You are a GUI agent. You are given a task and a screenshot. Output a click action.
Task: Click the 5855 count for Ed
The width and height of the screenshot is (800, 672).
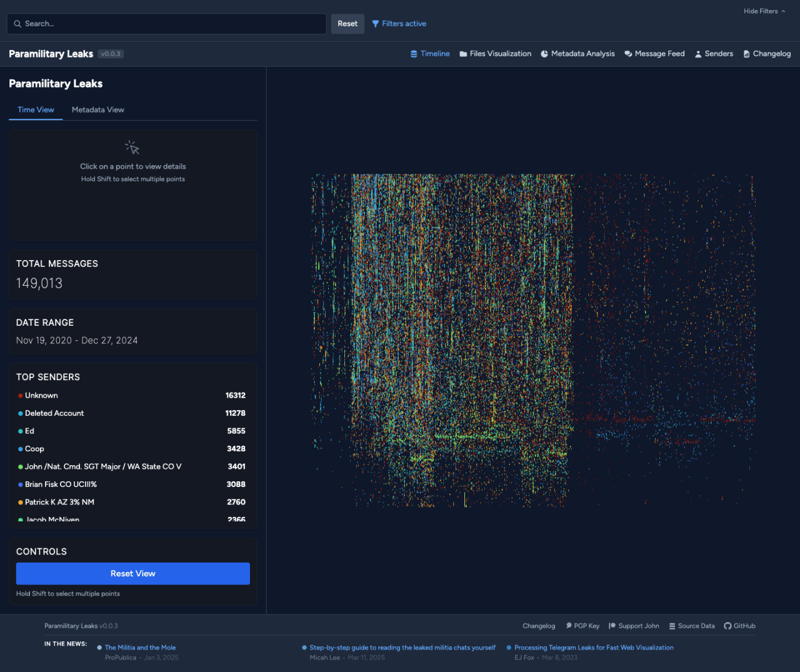click(236, 431)
